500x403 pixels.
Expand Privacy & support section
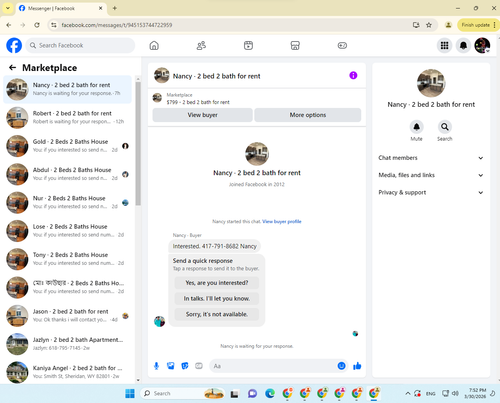tap(431, 193)
